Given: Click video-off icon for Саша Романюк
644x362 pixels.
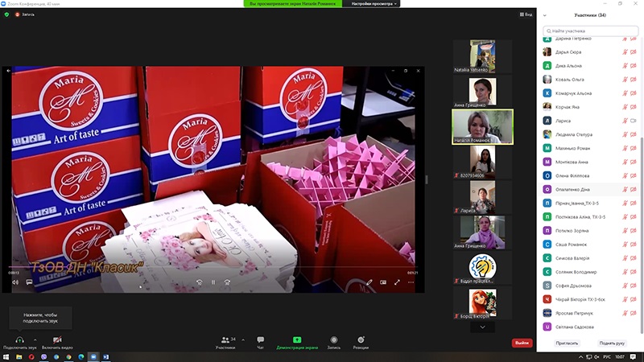Looking at the screenshot, I should point(633,245).
